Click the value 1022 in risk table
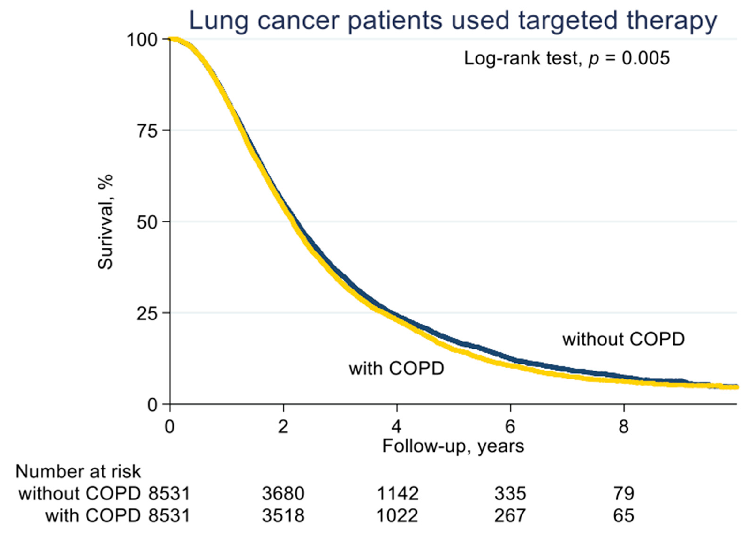Screen dimensions: 756x540 (x=397, y=516)
